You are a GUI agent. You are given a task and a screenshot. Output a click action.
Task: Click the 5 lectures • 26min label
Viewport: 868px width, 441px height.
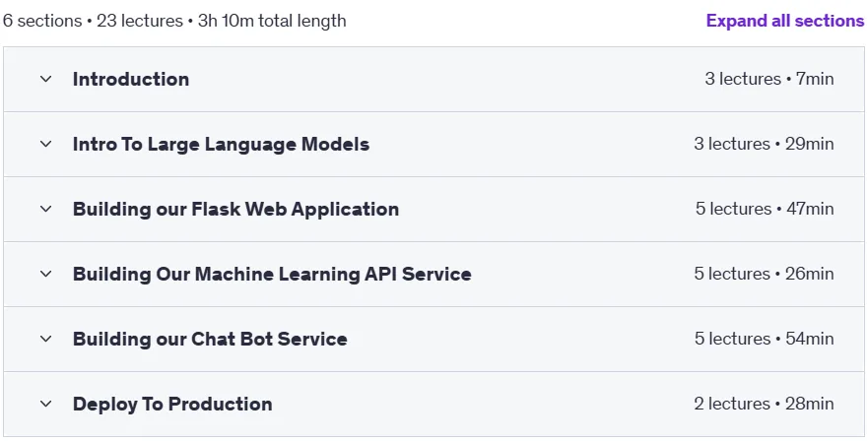(x=764, y=274)
